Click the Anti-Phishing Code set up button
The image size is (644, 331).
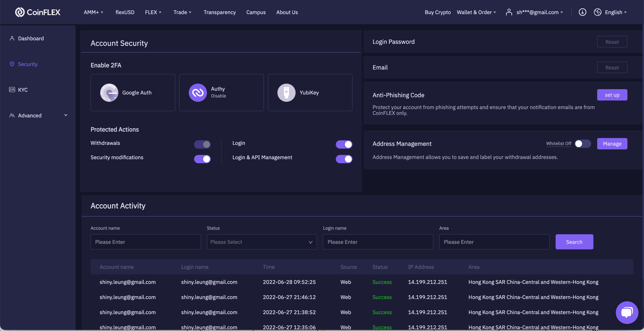(x=612, y=95)
